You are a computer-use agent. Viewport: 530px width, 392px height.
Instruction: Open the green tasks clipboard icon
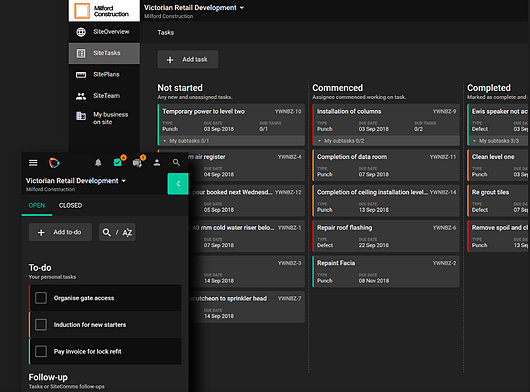tap(118, 163)
